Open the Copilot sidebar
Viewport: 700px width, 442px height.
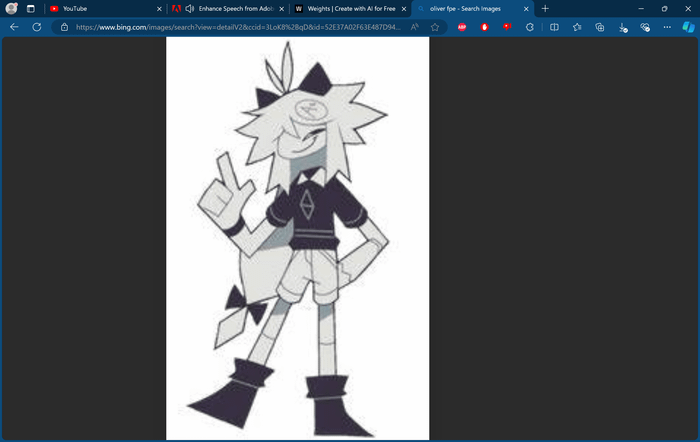tap(688, 27)
